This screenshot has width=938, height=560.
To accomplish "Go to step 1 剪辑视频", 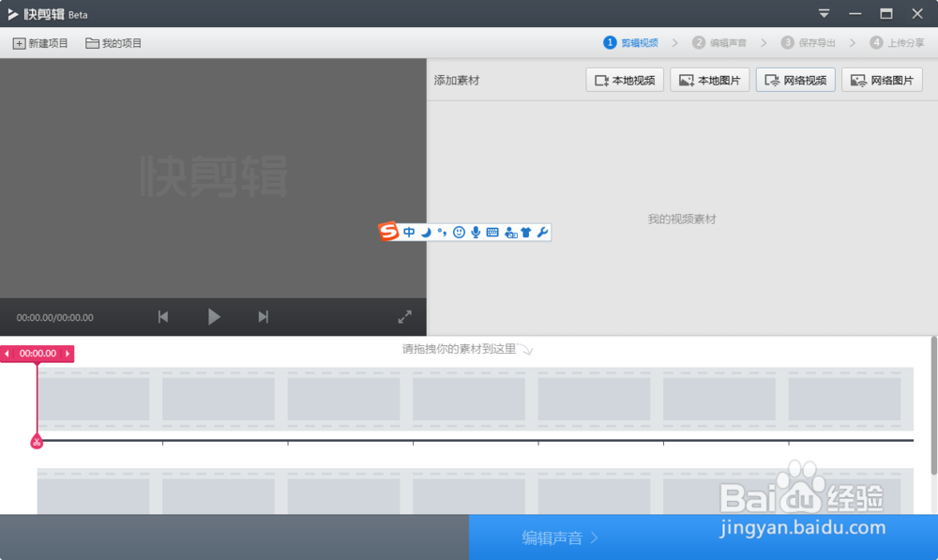I will (631, 42).
